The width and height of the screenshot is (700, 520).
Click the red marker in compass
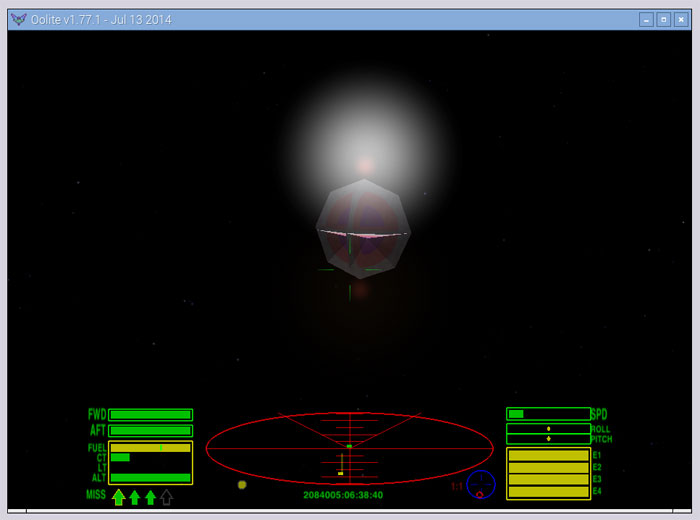pos(479,495)
